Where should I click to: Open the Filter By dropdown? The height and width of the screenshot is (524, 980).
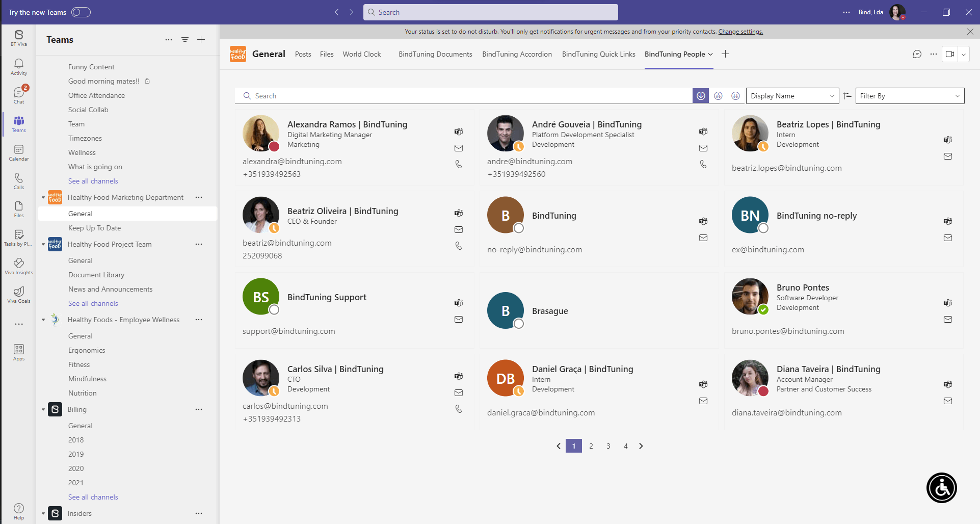(910, 96)
